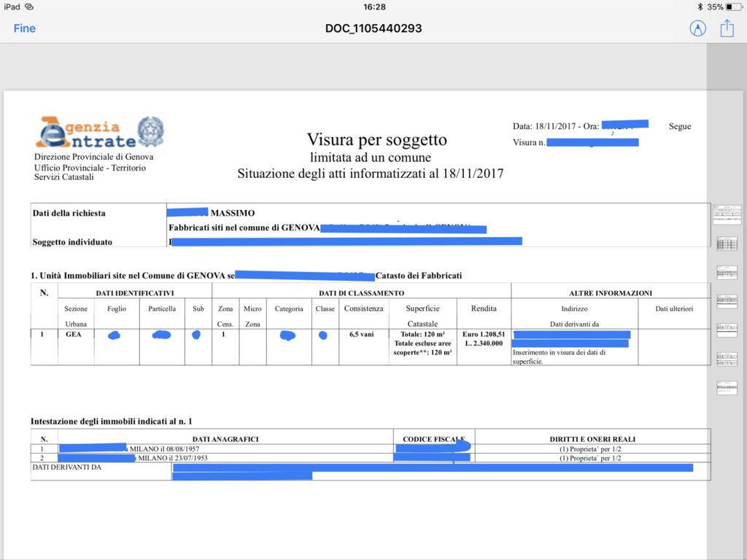Image resolution: width=747 pixels, height=560 pixels.
Task: Tap the Bluetooth icon in status bar
Action: tap(699, 7)
